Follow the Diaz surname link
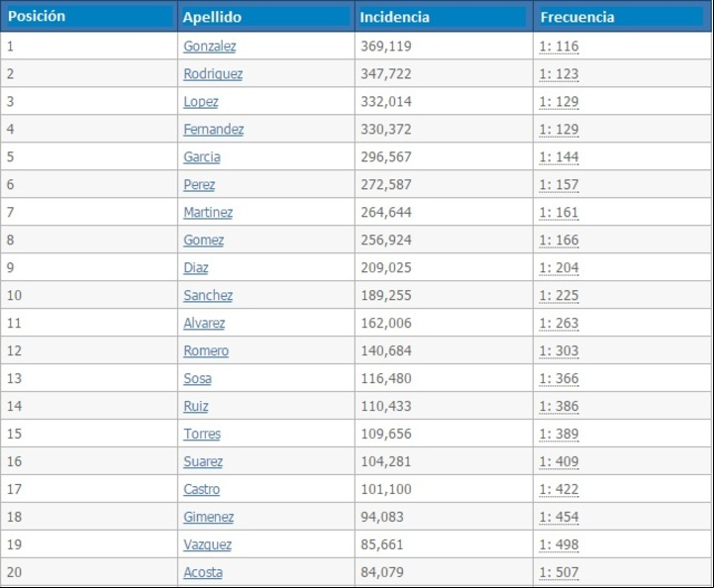Viewport: 714px width, 588px height. 196,267
